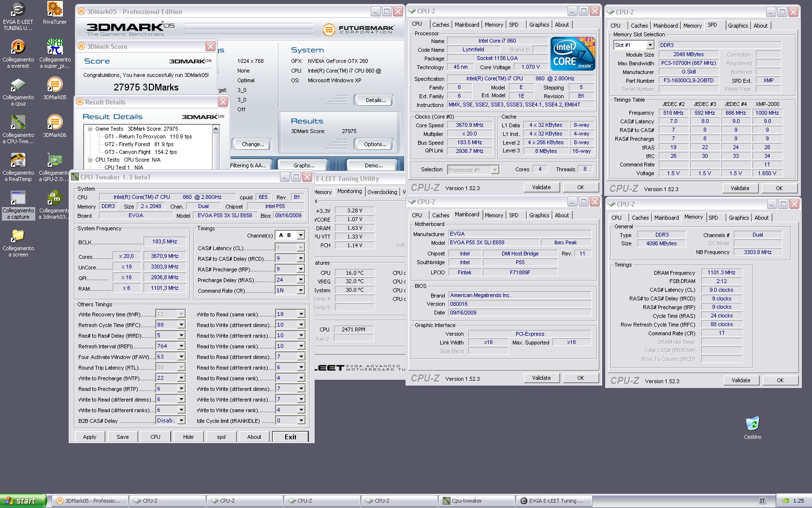Switch to 3DMark05 taskbar item
Screen dimensions: 812x508
click(89, 501)
